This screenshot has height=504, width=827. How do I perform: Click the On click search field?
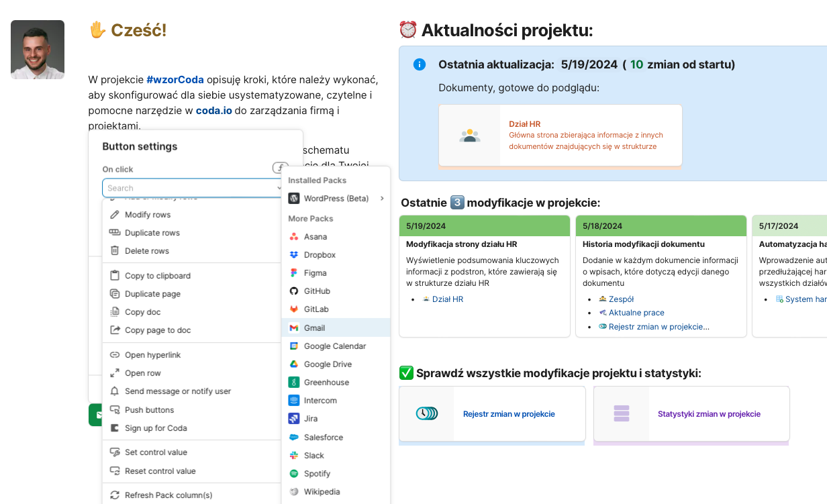point(188,189)
